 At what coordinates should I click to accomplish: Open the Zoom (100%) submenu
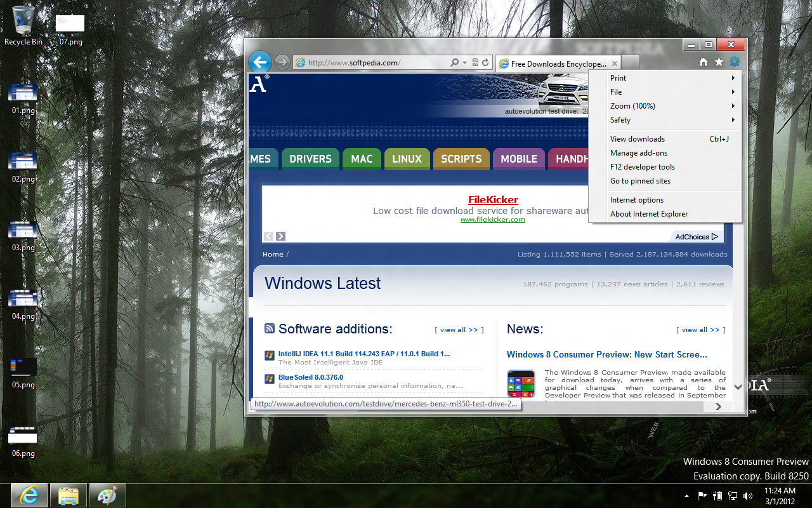tap(665, 106)
